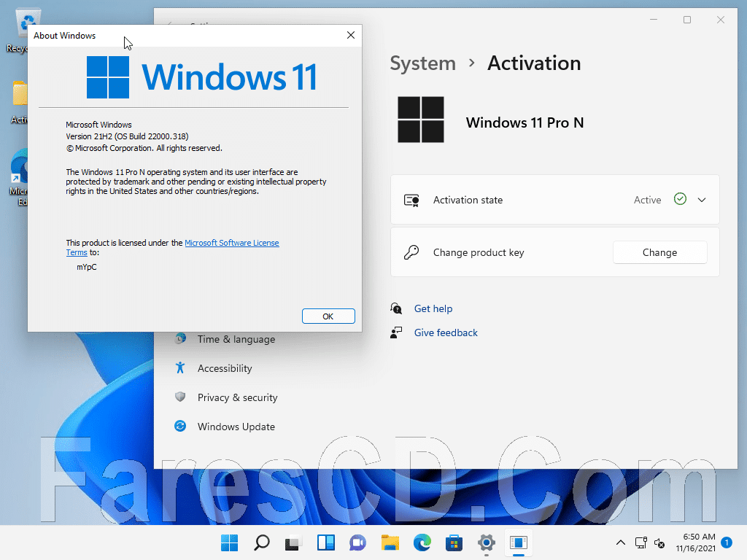
Task: Click the network tray icon
Action: point(640,542)
